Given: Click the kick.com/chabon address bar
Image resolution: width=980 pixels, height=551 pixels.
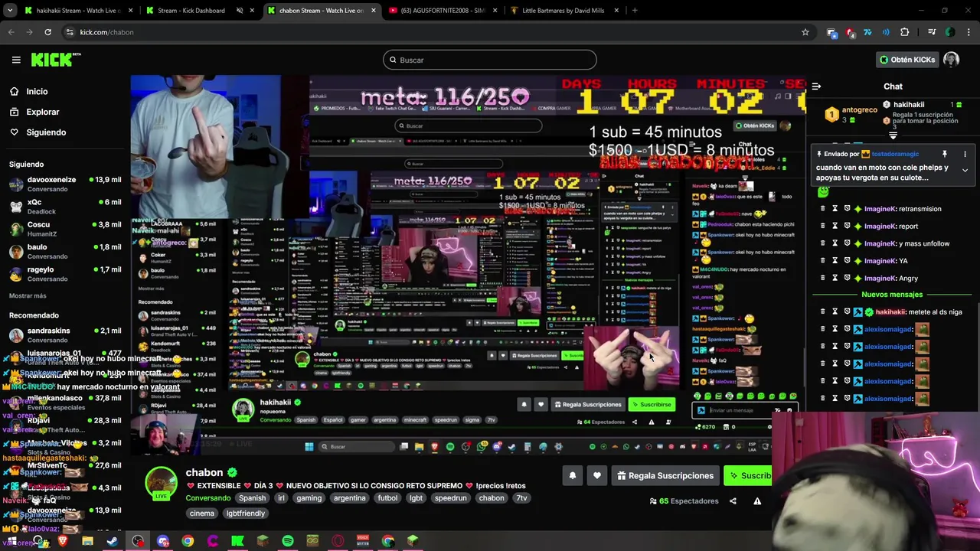Looking at the screenshot, I should pos(429,32).
